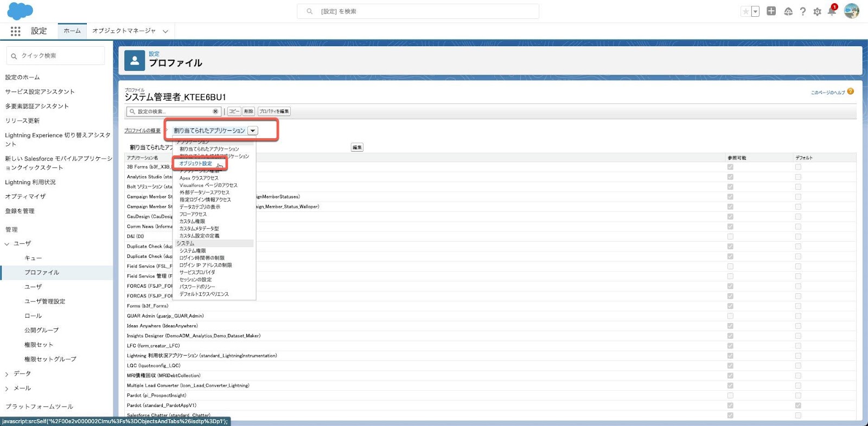The width and height of the screenshot is (868, 426).
Task: Open 公開グループ in the sidebar
Action: coord(41,330)
